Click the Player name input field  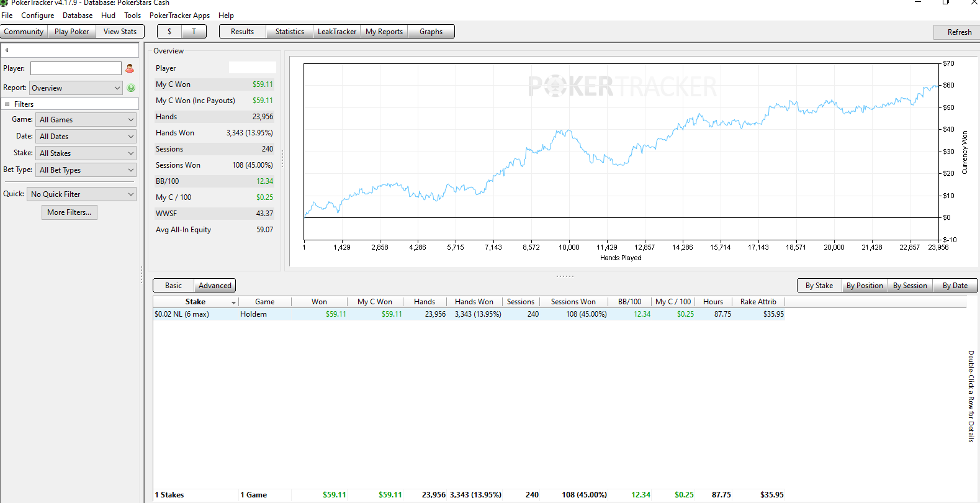click(76, 68)
